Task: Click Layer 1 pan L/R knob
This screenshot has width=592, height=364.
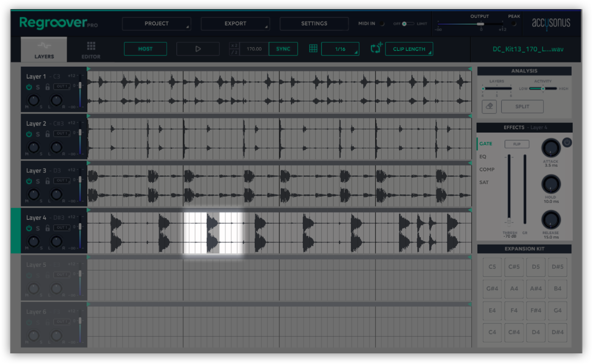Action: 56,100
